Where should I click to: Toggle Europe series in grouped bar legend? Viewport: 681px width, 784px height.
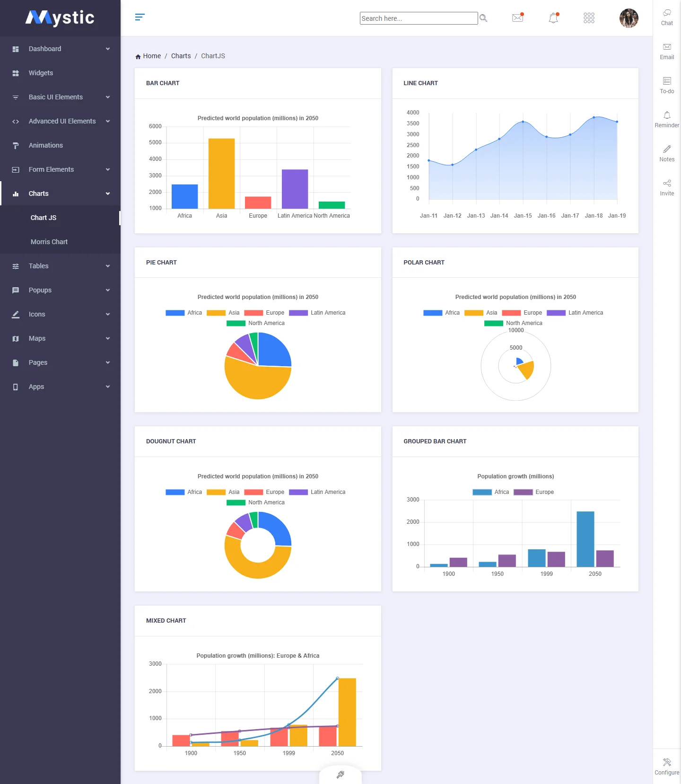coord(534,492)
